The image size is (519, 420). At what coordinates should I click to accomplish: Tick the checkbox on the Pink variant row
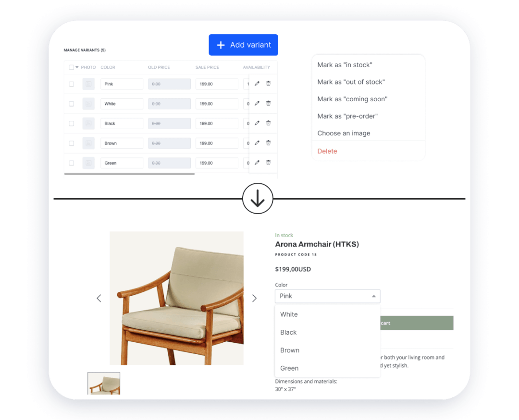[x=71, y=84]
